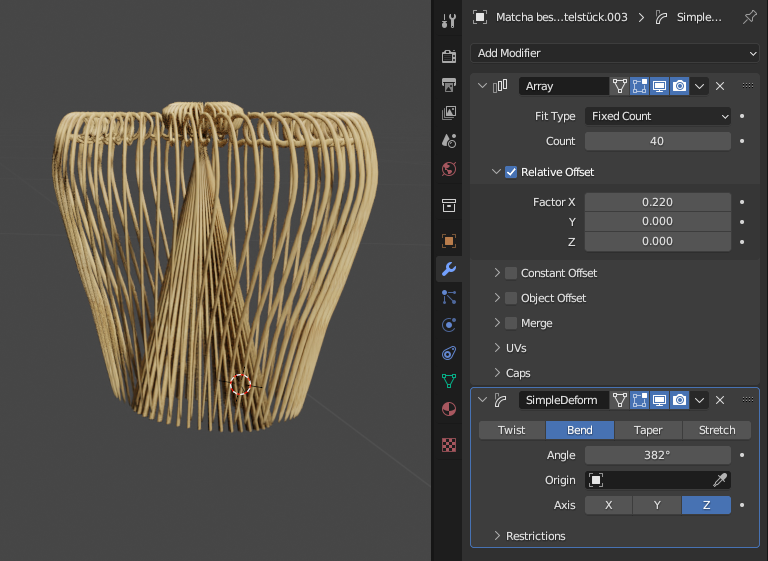Viewport: 768px width, 561px height.
Task: Click the Origin eyedropper icon
Action: 719,480
